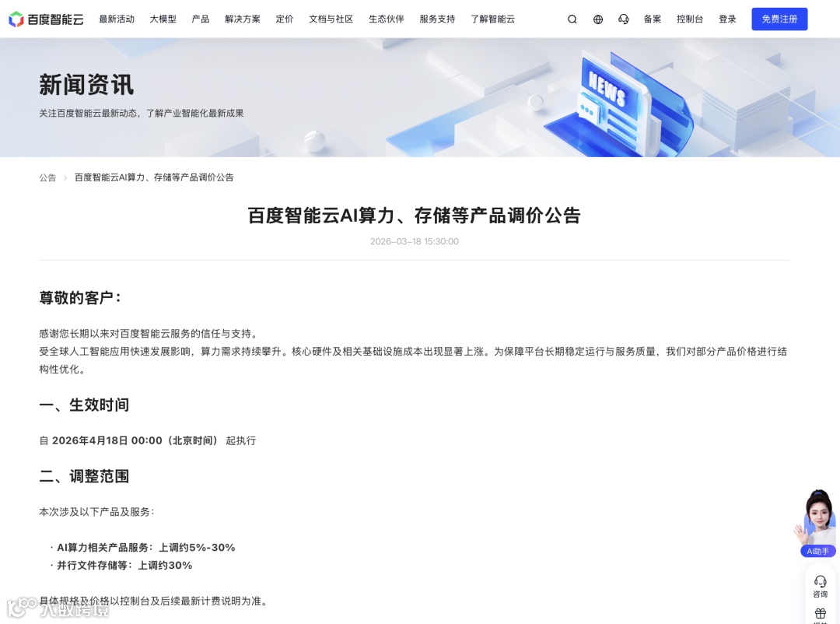Click the date 2026-03-18 15:30:00
The image size is (840, 624).
pos(414,242)
